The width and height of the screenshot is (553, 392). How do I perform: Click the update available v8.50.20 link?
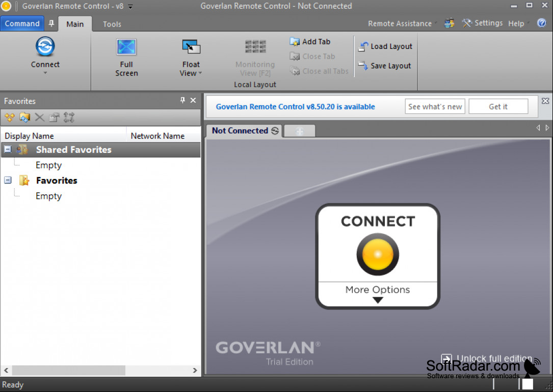295,107
